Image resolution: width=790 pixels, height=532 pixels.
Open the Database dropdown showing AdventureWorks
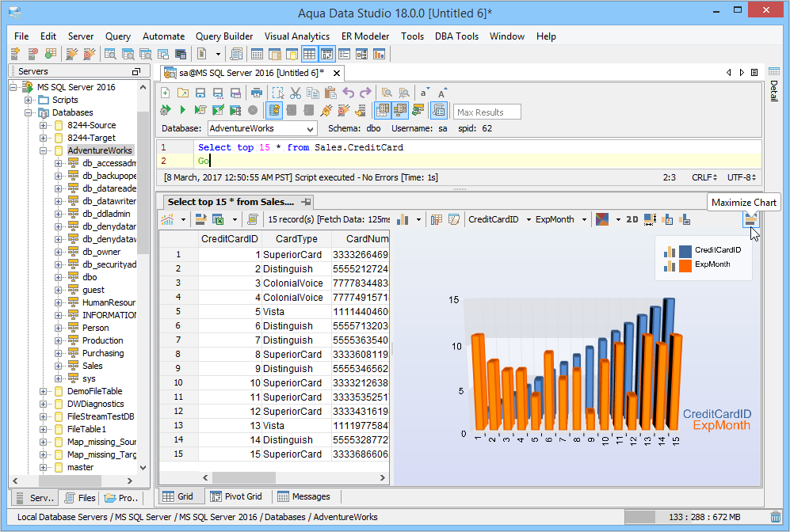(310, 128)
